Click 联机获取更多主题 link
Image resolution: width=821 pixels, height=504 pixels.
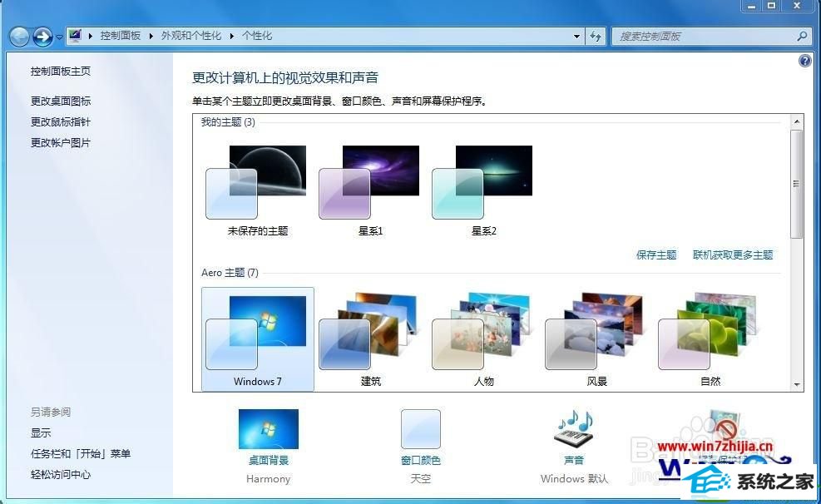[x=733, y=254]
